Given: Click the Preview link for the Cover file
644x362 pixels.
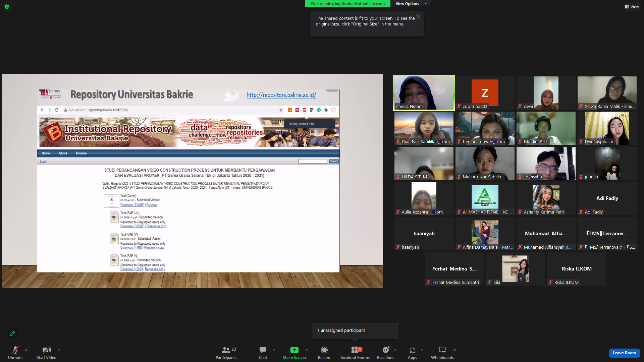Looking at the screenshot, I should click(x=152, y=205).
